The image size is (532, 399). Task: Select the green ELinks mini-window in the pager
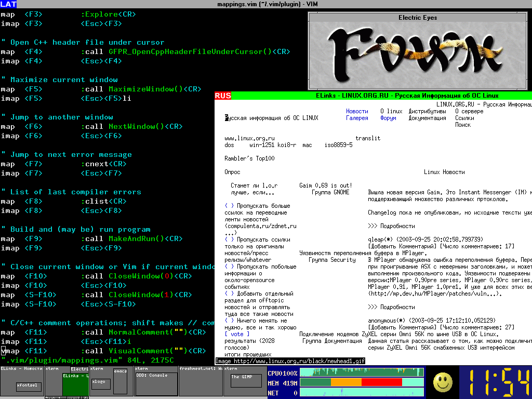tap(75, 384)
